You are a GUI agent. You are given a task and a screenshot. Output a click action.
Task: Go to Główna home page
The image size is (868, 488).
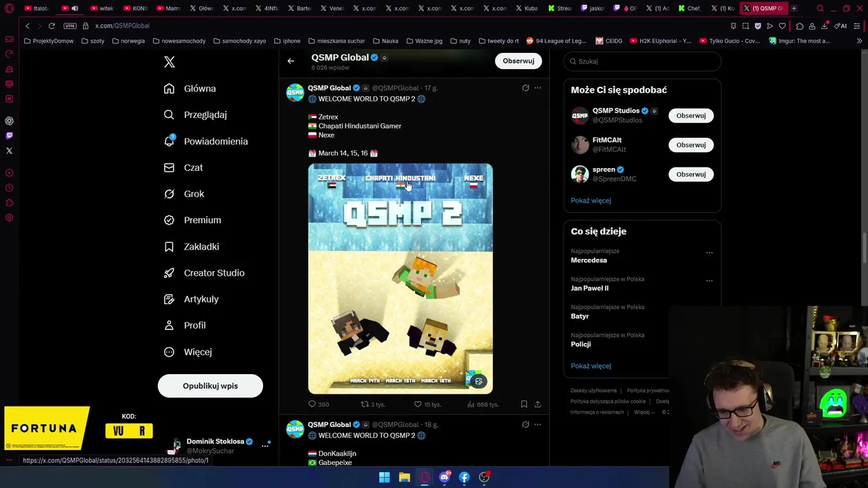coord(191,89)
